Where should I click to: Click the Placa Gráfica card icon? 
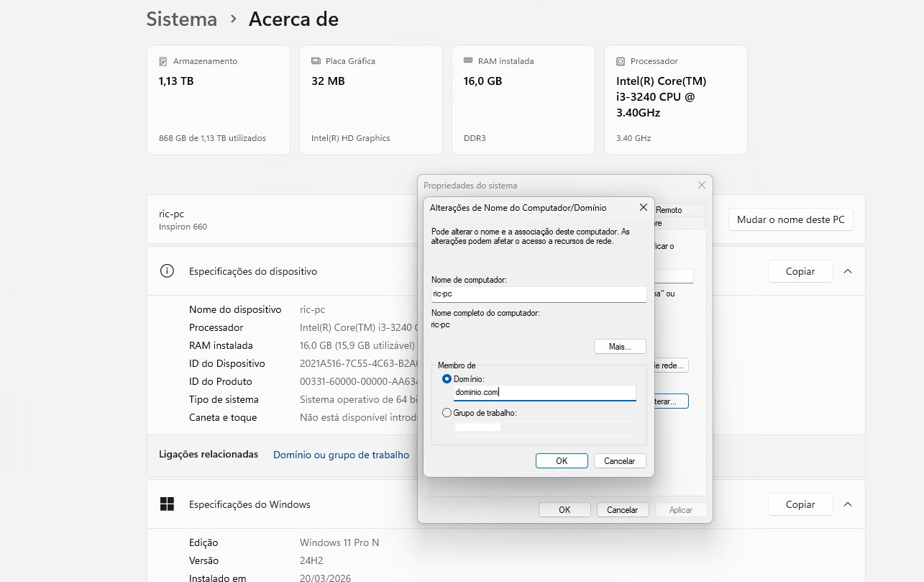point(316,61)
